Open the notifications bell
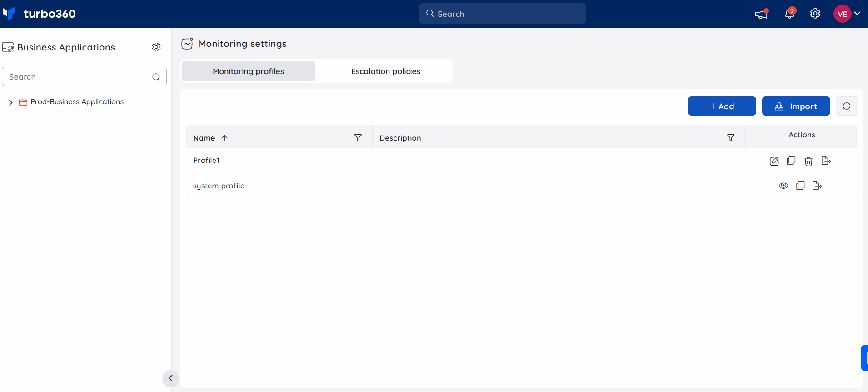This screenshot has height=392, width=868. 790,14
